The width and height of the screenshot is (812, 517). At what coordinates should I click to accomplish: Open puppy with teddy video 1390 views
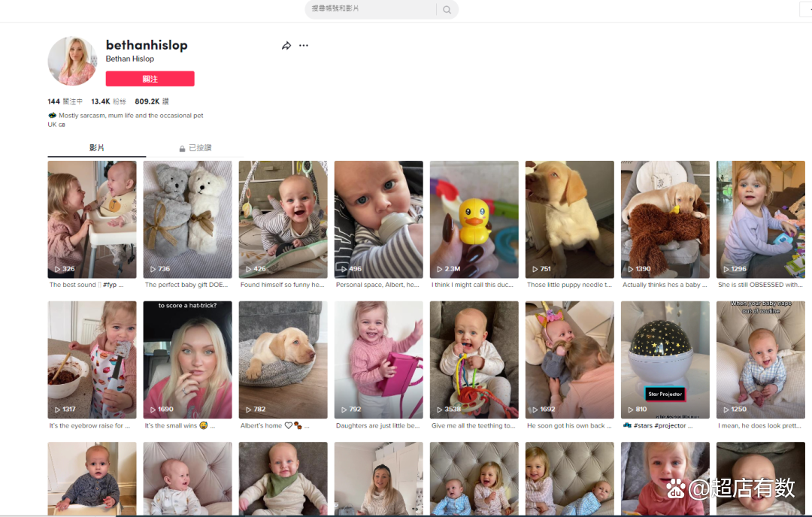click(665, 219)
